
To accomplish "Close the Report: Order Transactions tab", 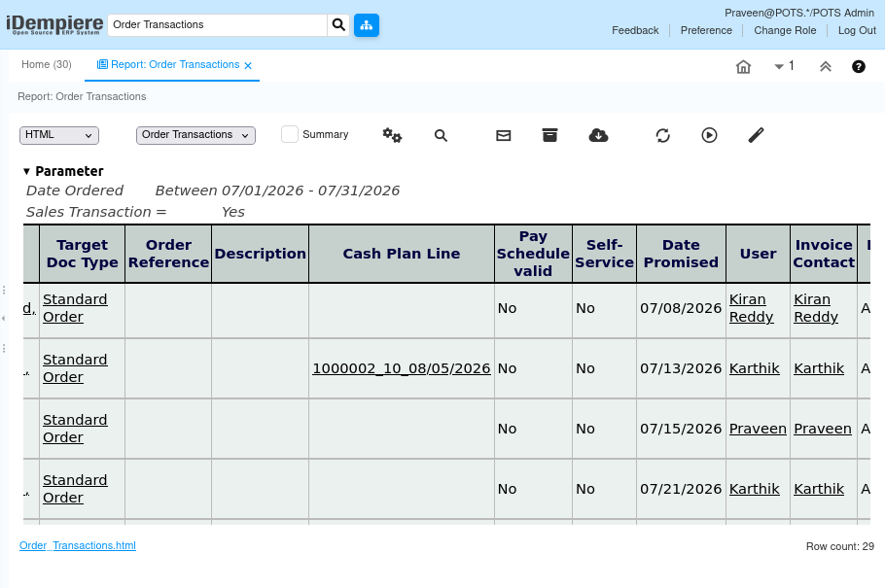I will tap(248, 65).
